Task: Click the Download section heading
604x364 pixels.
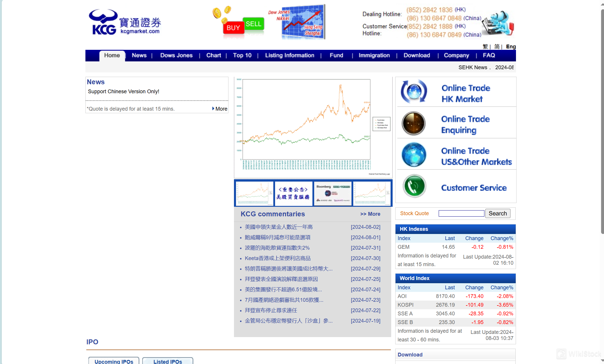Action: 410,355
